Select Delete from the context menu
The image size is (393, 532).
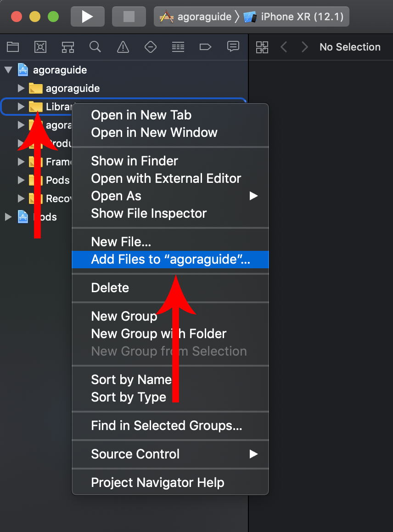pos(170,288)
